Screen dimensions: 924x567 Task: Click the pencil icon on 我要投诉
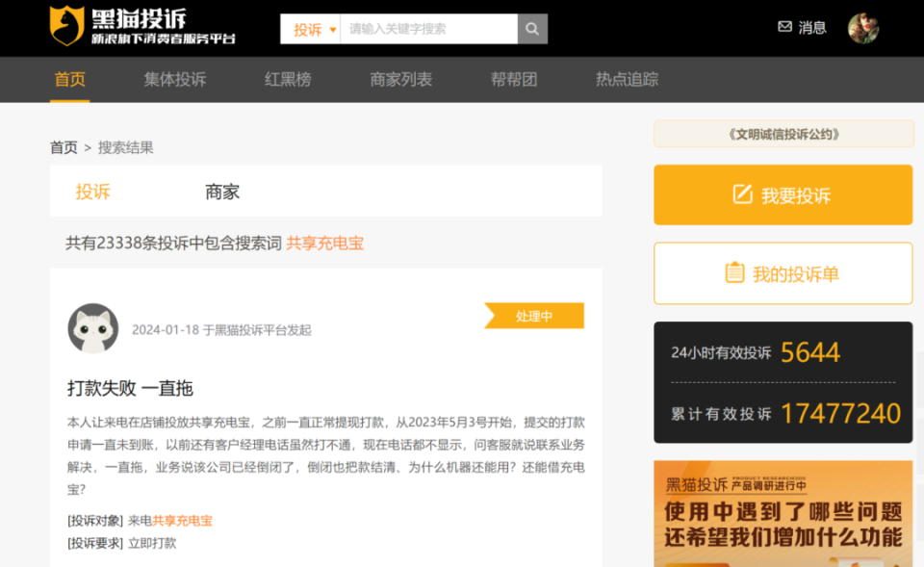(742, 195)
